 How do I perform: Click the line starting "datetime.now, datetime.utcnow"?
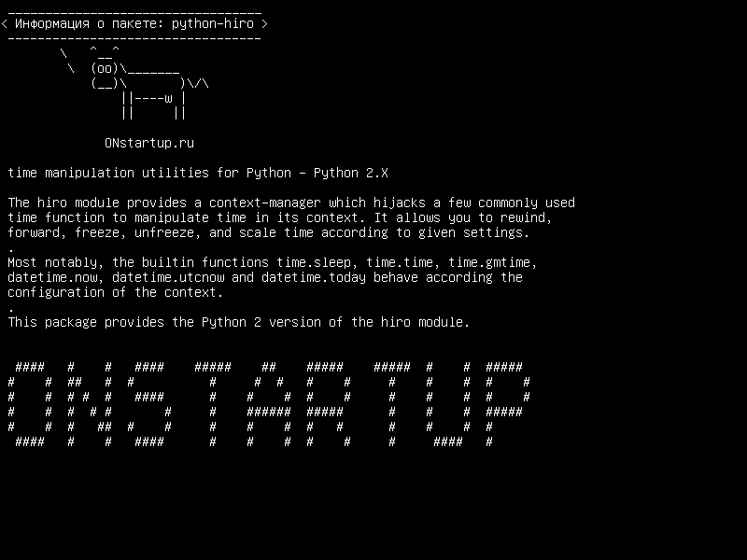pos(265,277)
